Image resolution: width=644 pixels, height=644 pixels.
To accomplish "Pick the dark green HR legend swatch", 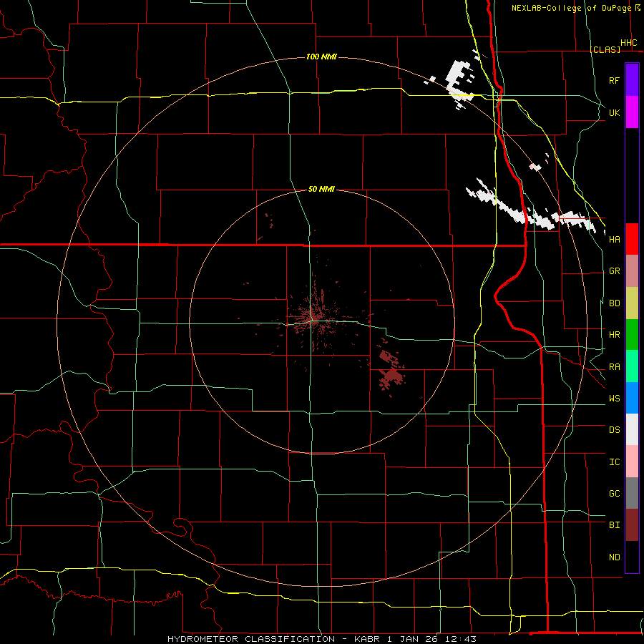I will click(632, 334).
